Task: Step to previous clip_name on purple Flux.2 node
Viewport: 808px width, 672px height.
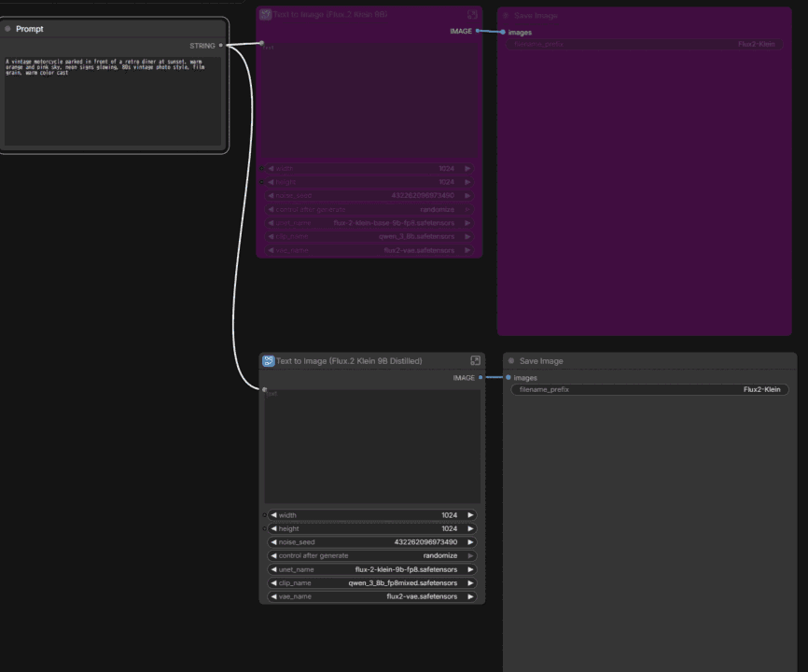Action: 271,236
